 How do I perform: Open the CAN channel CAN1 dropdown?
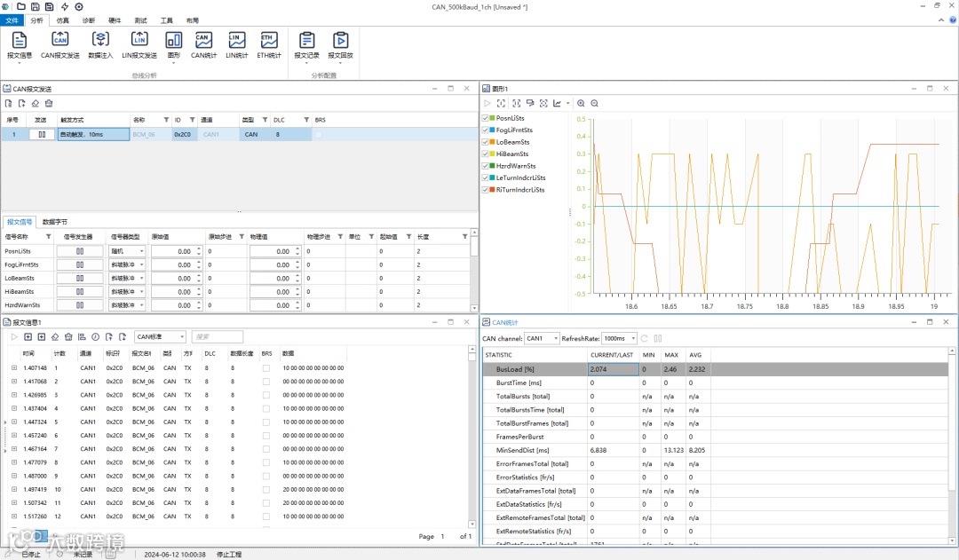coord(542,338)
